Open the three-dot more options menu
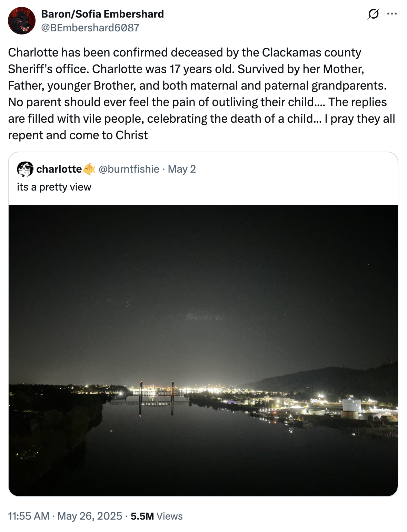407x532 pixels. 392,14
